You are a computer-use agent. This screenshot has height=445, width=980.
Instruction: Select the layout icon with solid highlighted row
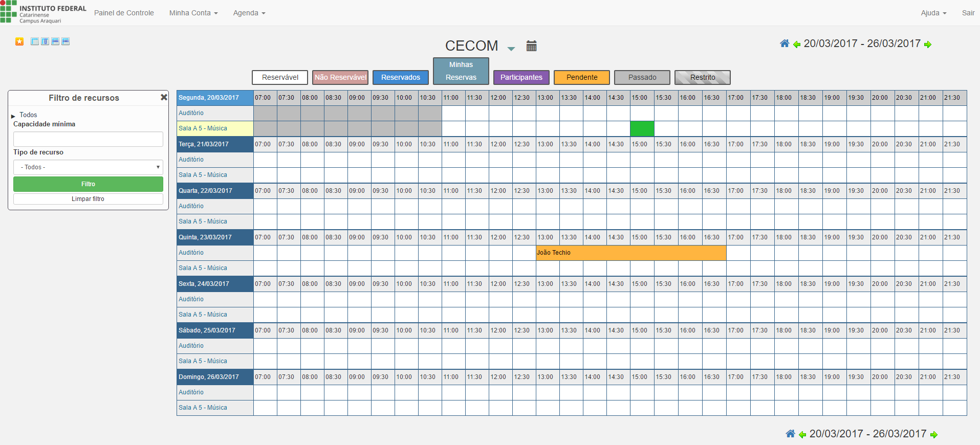[55, 41]
